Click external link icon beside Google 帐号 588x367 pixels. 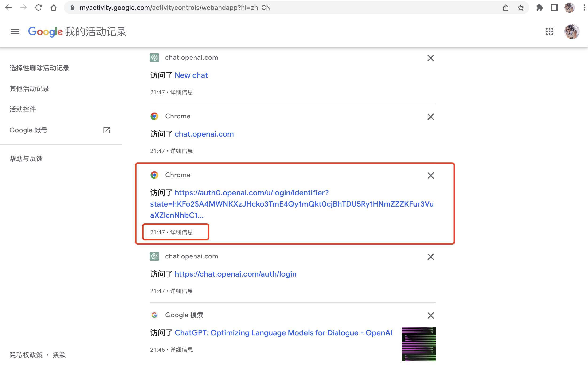[107, 130]
